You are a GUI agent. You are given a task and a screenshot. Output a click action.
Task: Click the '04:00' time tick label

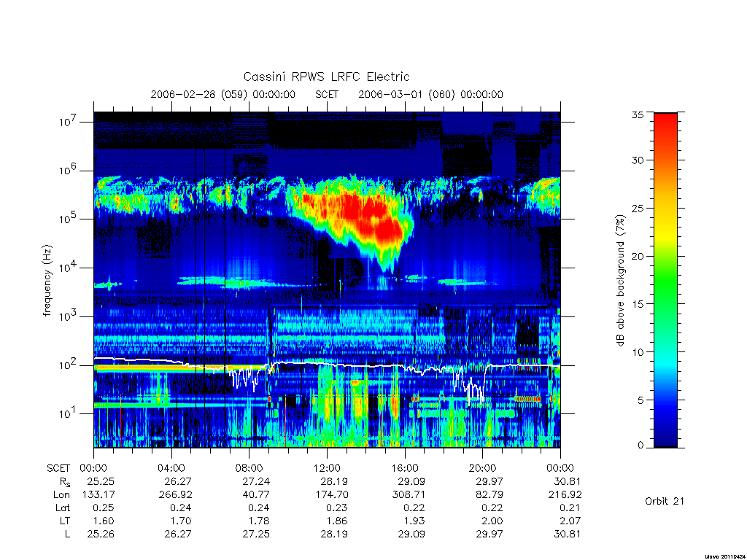click(171, 468)
